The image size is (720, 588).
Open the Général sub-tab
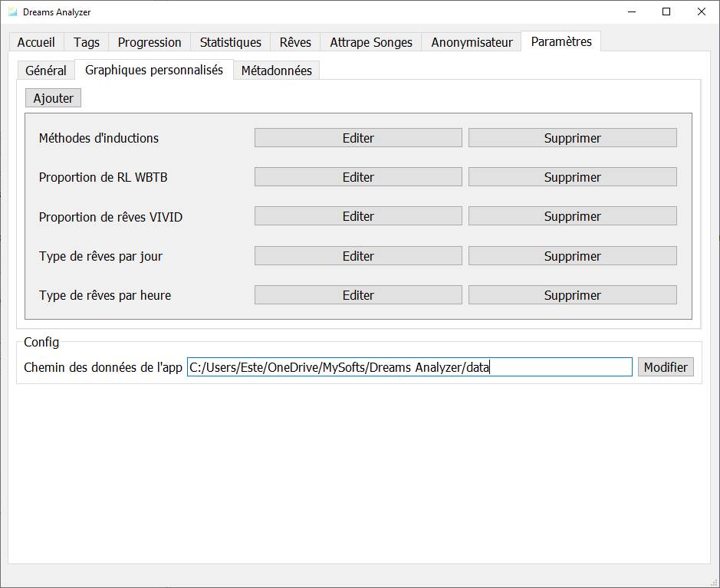[46, 71]
